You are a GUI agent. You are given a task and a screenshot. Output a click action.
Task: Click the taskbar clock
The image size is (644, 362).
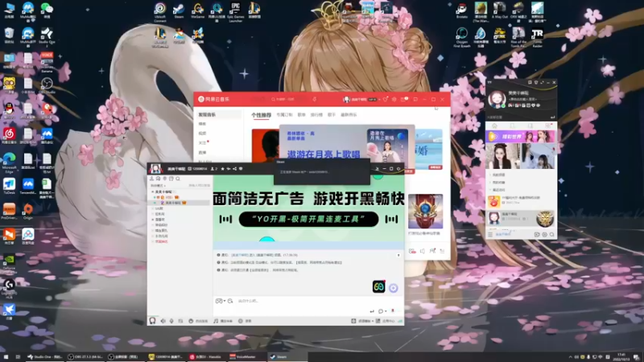[x=621, y=356]
